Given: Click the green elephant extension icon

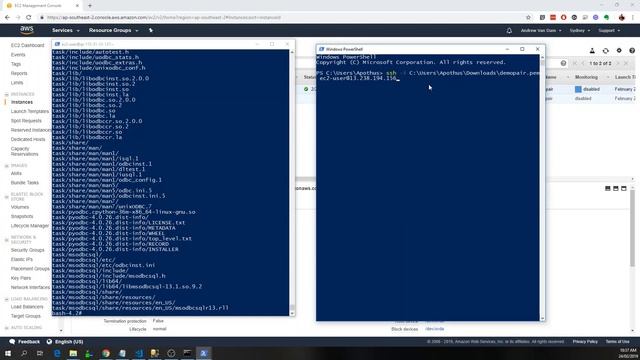Looking at the screenshot, I should pyautogui.click(x=607, y=18).
